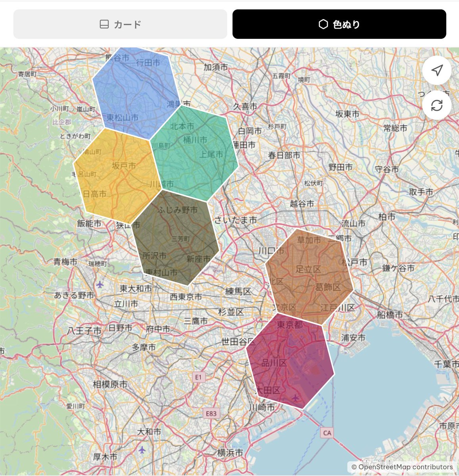Click the 世田谷区 map label
Screen dimensions: 459x476
[x=238, y=342]
